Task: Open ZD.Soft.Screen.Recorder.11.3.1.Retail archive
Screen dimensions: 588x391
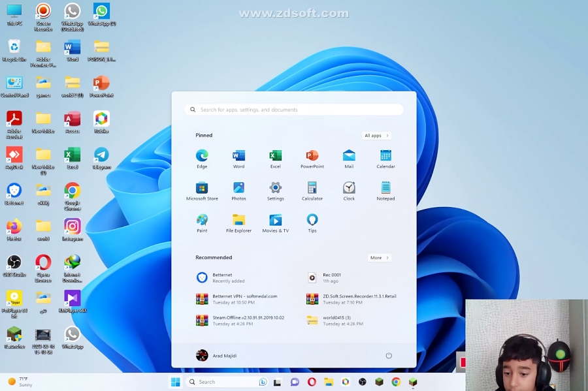Action: click(351, 299)
